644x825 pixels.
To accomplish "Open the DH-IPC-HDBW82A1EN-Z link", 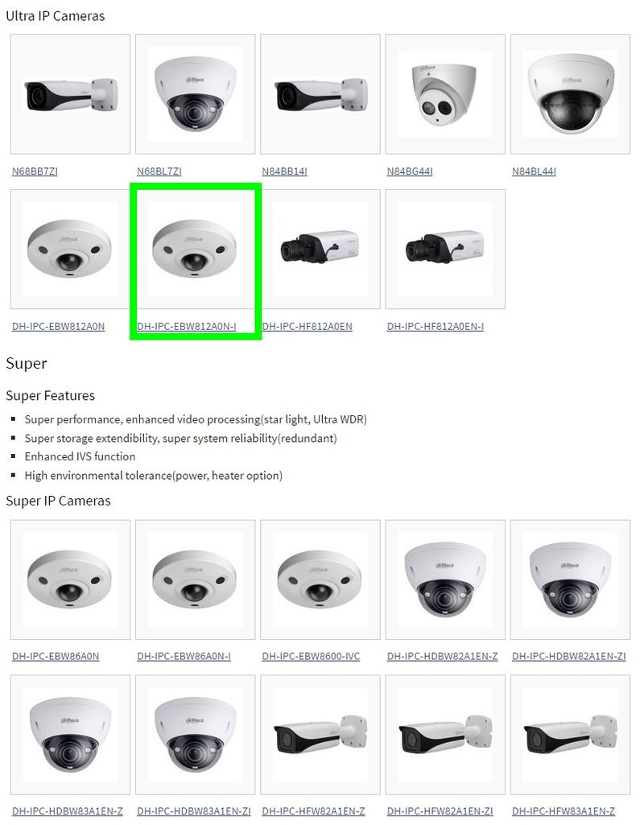I will 443,656.
